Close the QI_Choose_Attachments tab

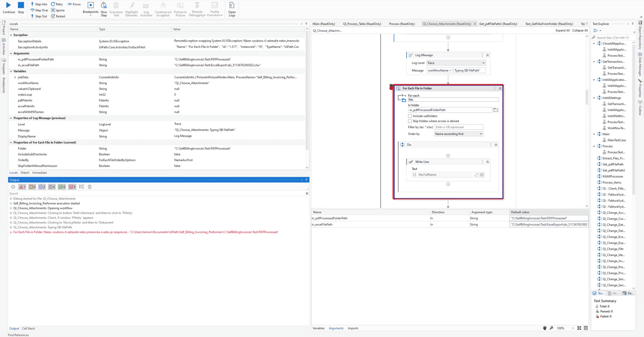[475, 24]
